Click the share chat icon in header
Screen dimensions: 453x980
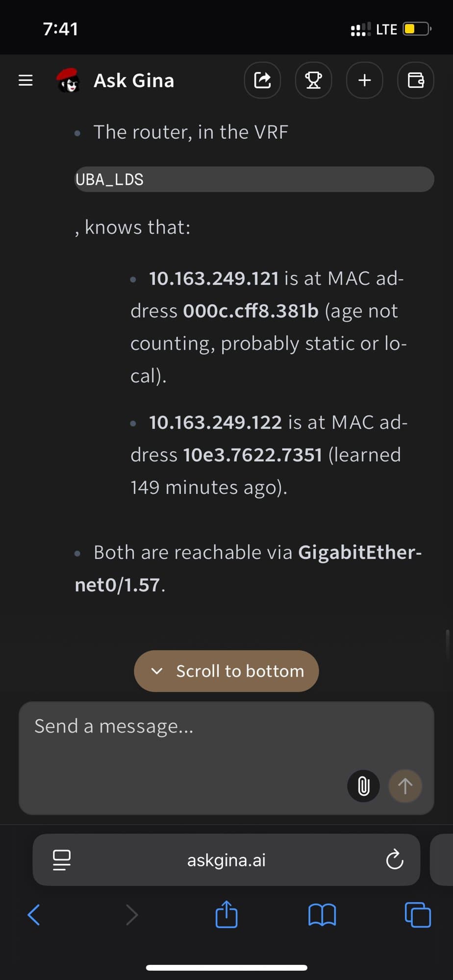tap(263, 80)
